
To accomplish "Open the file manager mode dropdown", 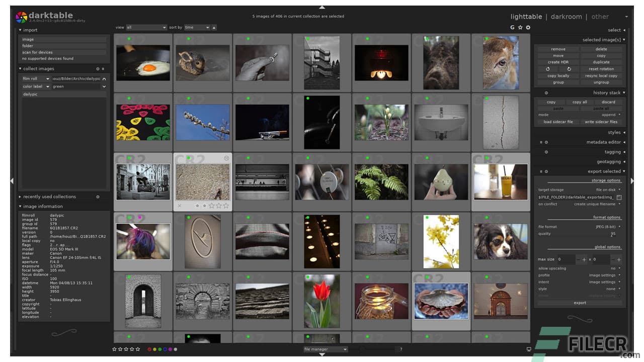I will click(325, 349).
